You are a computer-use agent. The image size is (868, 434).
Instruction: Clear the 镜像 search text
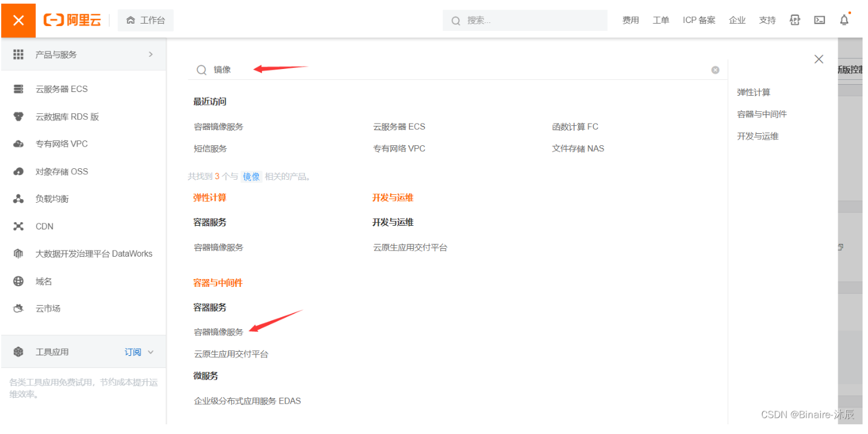pos(715,70)
